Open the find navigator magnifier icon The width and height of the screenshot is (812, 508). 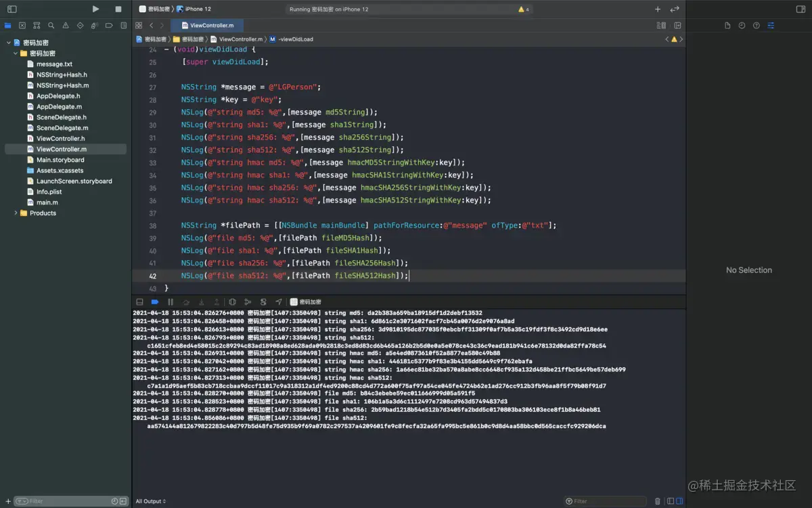tap(51, 25)
